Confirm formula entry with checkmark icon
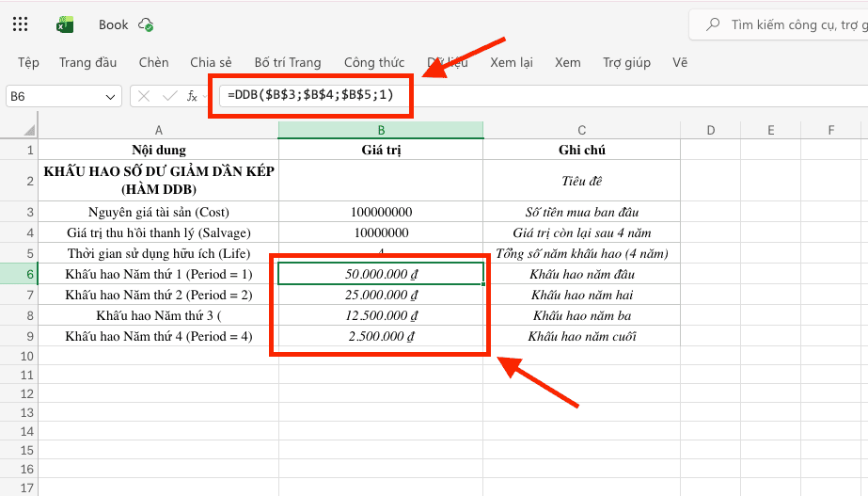 click(169, 96)
